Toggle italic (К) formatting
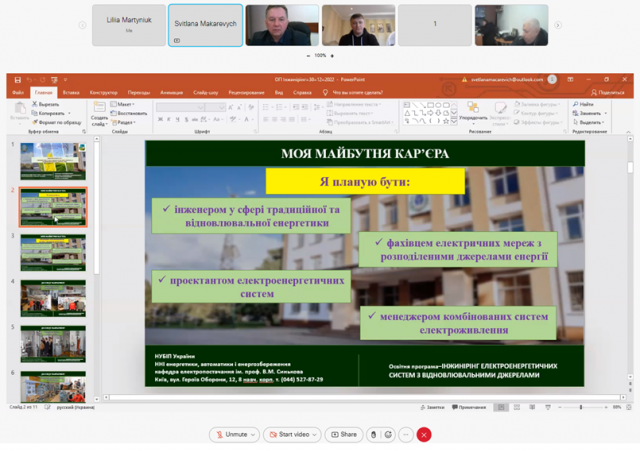 169,119
